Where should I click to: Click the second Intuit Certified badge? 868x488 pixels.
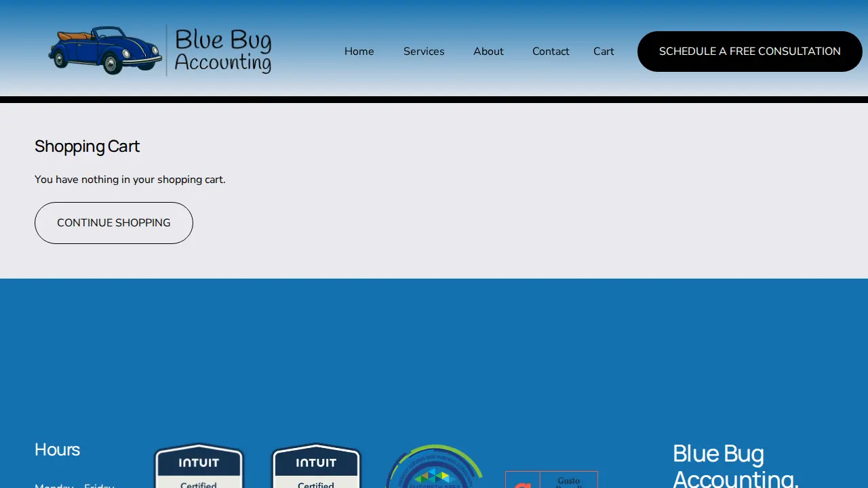[316, 466]
